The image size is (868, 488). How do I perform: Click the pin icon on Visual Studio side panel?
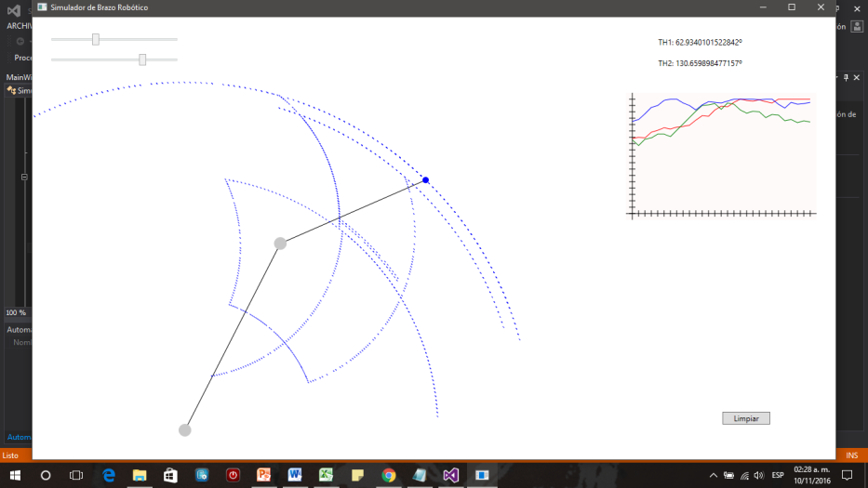(846, 78)
